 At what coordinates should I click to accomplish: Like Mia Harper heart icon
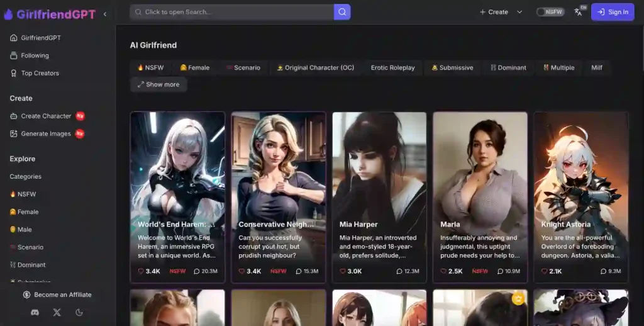click(x=343, y=271)
